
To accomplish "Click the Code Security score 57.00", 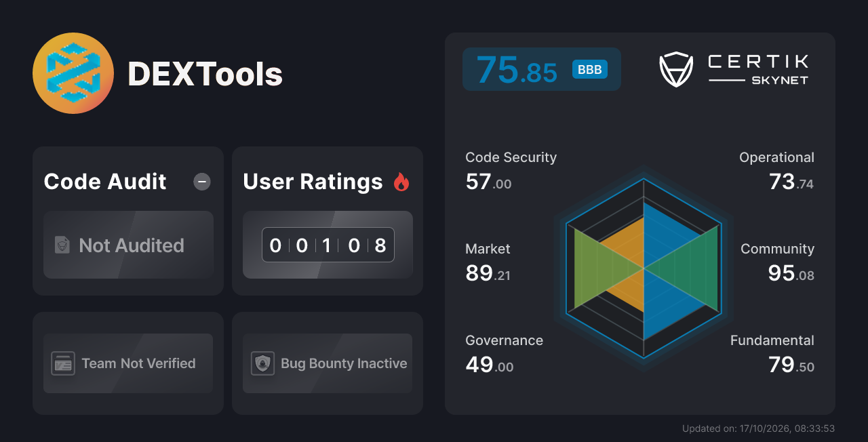I will click(488, 182).
